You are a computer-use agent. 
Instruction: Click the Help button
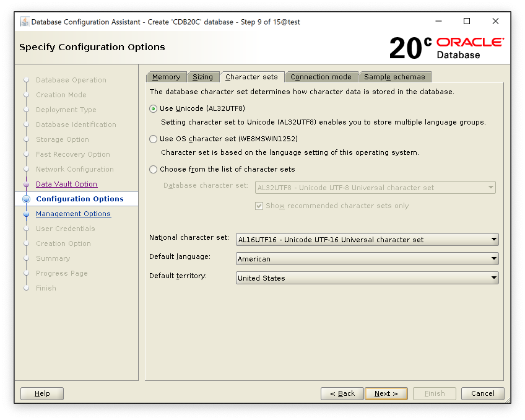(42, 393)
